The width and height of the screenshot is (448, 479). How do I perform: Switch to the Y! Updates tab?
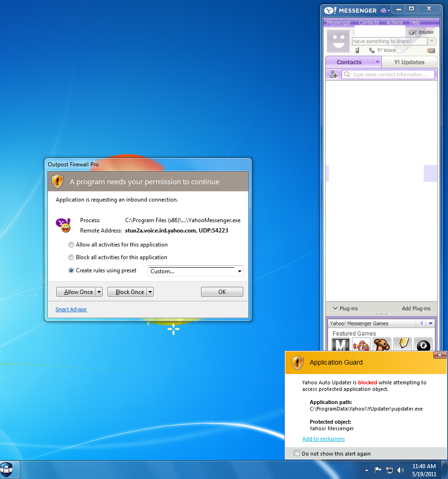point(409,62)
